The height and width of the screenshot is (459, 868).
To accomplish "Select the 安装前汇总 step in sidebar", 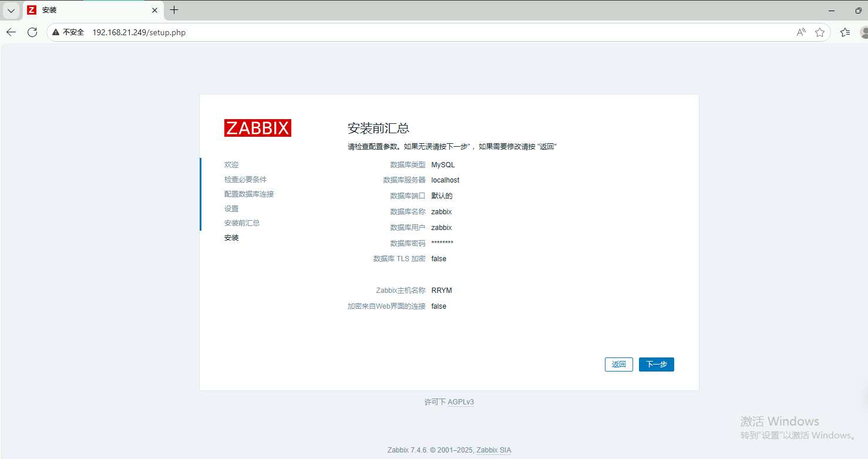I will 242,223.
